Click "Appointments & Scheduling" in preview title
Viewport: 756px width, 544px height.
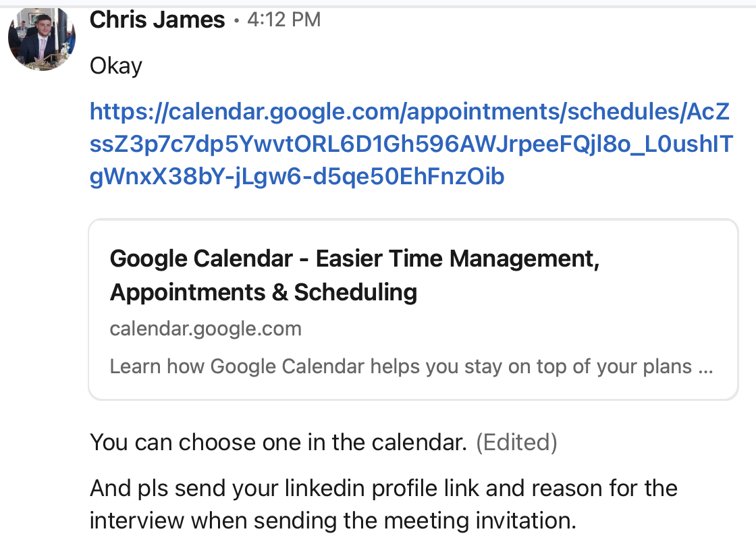263,292
